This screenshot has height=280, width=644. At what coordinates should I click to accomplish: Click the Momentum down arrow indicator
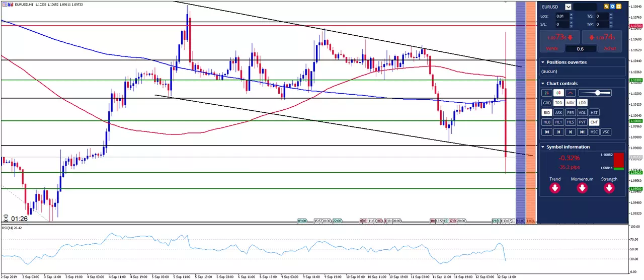(x=582, y=188)
